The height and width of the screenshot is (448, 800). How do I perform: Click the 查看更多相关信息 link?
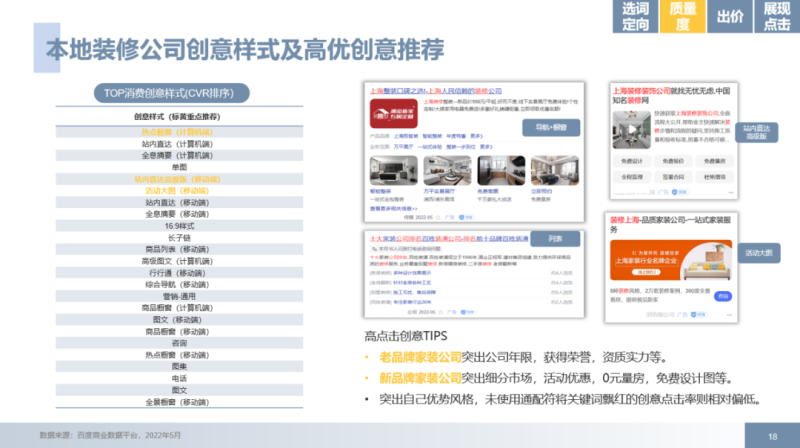click(x=393, y=209)
